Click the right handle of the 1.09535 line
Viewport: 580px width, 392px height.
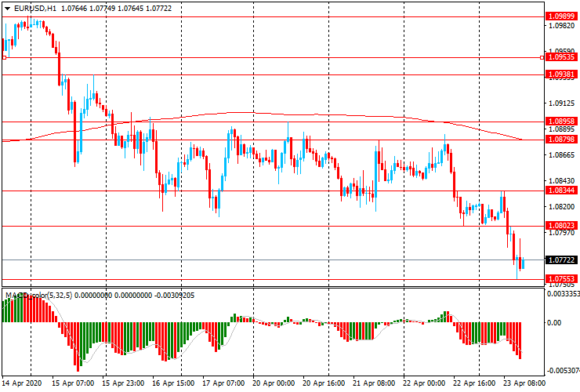542,57
